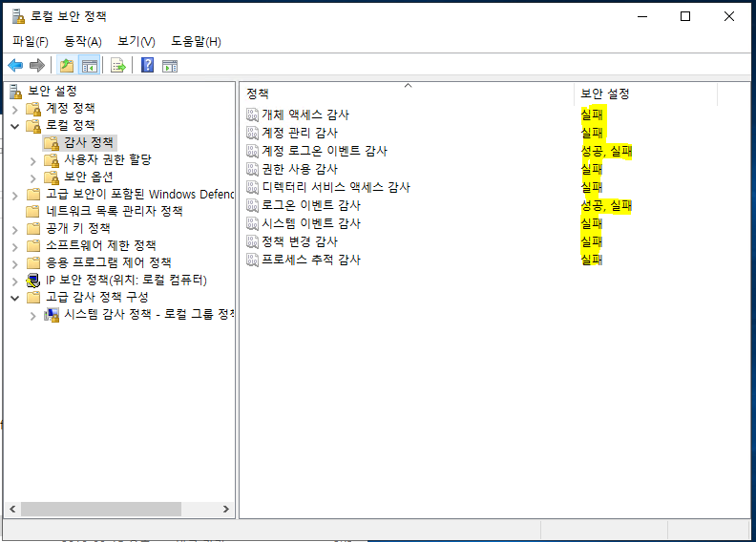Expand the 응용 프로그램 제어 정책 node
The height and width of the screenshot is (542, 756).
point(15,264)
